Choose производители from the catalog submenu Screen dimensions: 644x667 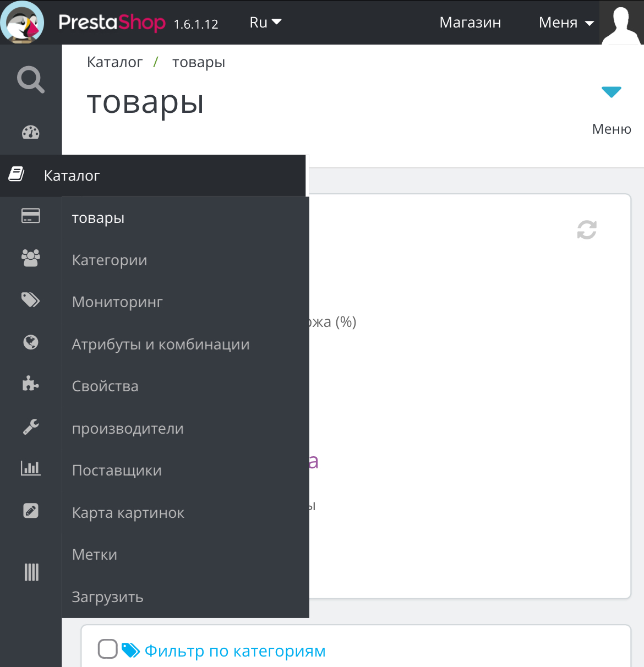tap(128, 429)
